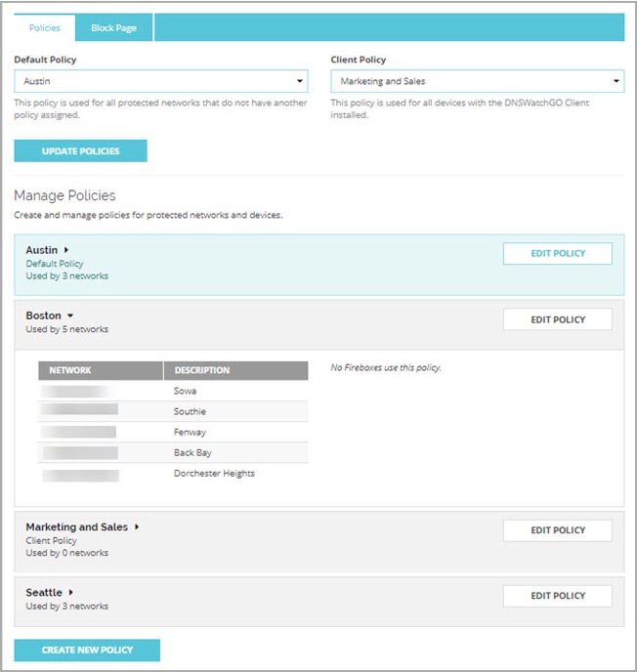Select the Policies tab
The width and height of the screenshot is (637, 672).
pyautogui.click(x=45, y=27)
